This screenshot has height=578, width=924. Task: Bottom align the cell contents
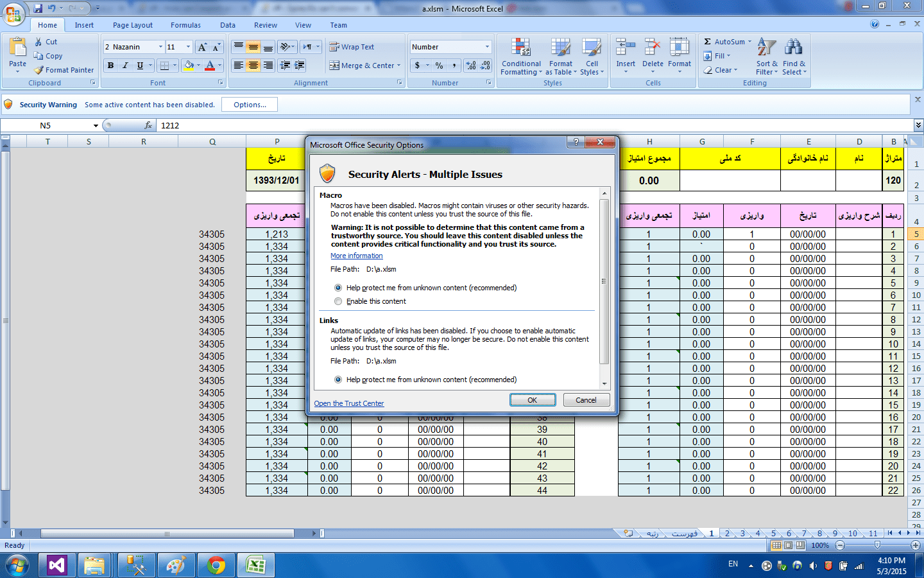pos(268,47)
